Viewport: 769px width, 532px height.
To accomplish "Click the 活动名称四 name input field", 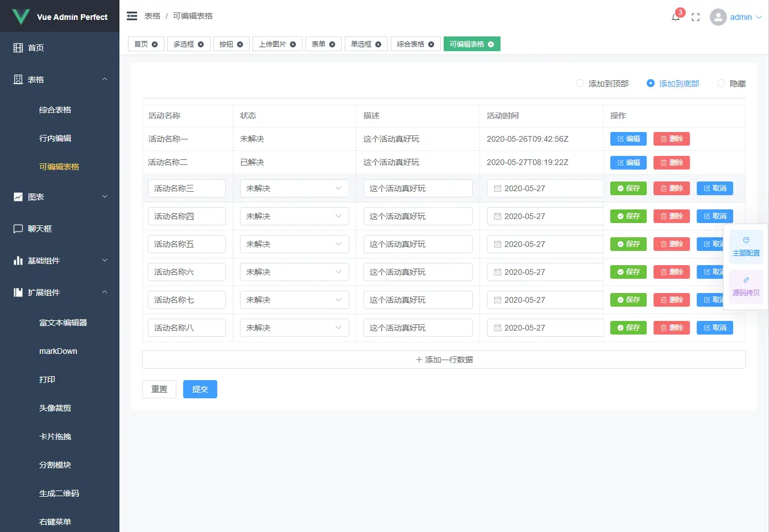I will coord(187,216).
